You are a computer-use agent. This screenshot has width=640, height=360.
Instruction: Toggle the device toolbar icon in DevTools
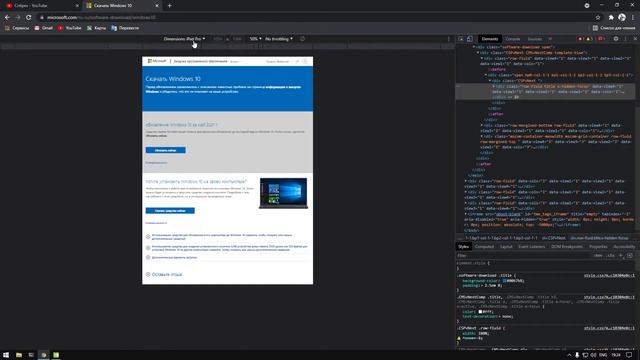(x=470, y=39)
